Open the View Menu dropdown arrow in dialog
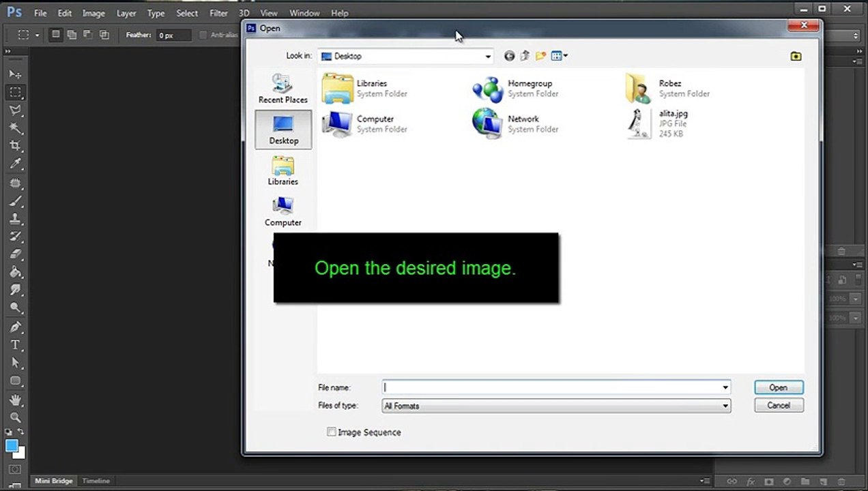 click(x=565, y=56)
